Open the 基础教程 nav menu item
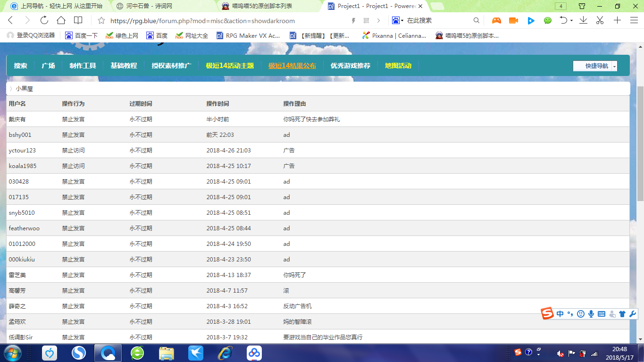Screen dimensions: 644x362 (x=124, y=66)
